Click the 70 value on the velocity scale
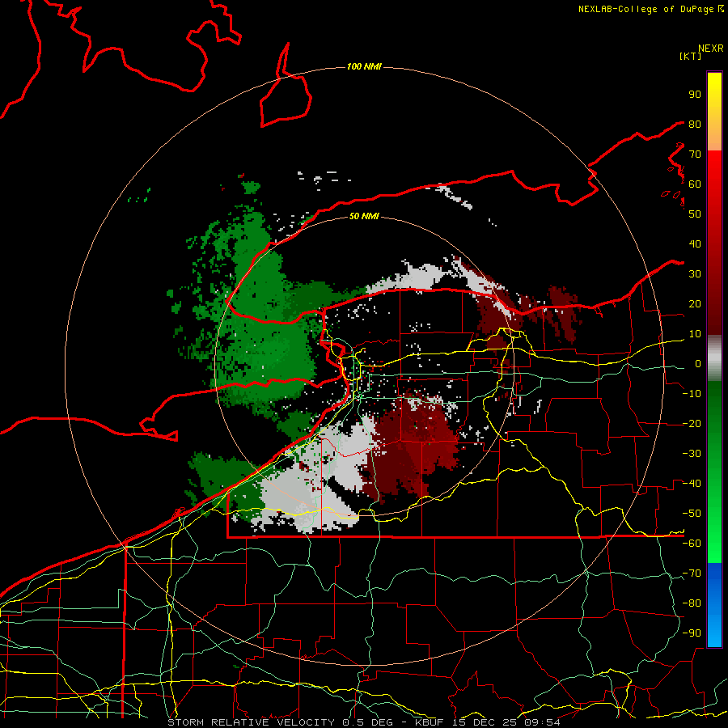Viewport: 728px width, 728px height. 695,154
